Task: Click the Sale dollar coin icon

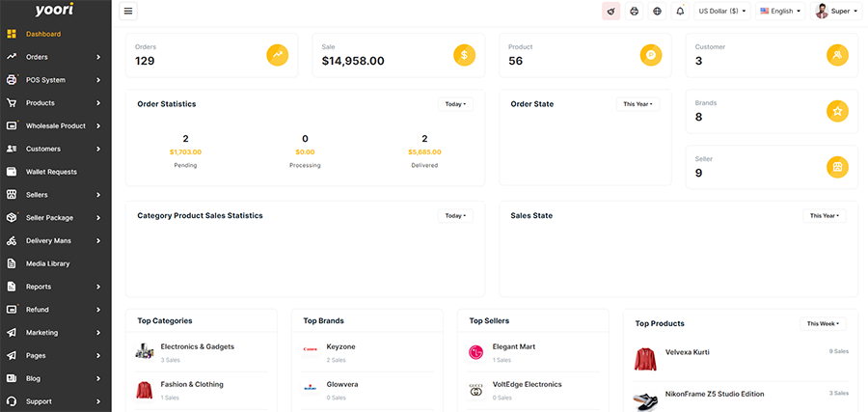Action: tap(464, 56)
